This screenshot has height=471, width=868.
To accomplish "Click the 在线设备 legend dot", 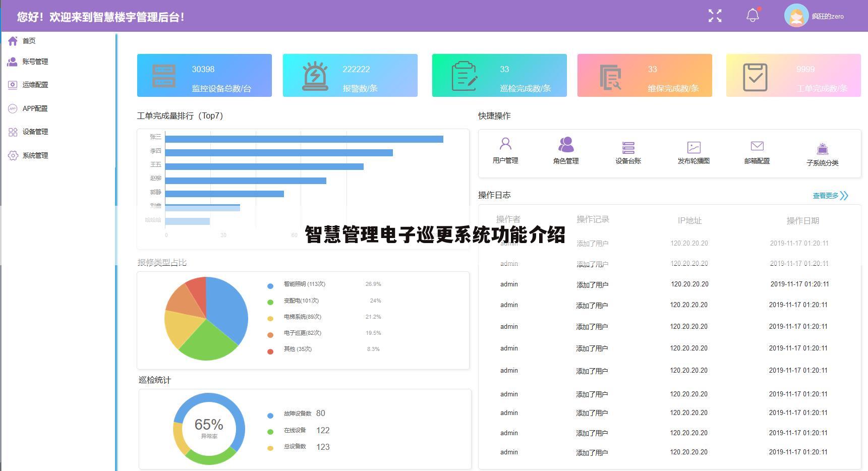I will pyautogui.click(x=270, y=432).
